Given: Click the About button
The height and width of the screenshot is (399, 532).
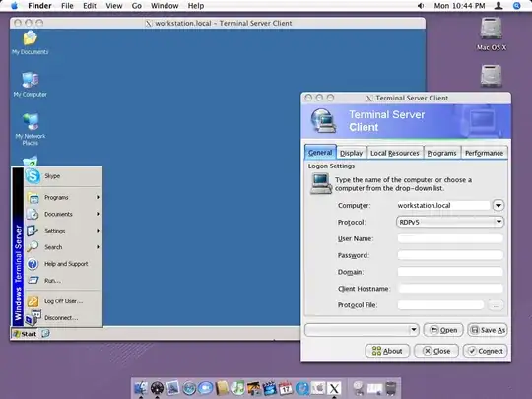Looking at the screenshot, I should coord(387,351).
